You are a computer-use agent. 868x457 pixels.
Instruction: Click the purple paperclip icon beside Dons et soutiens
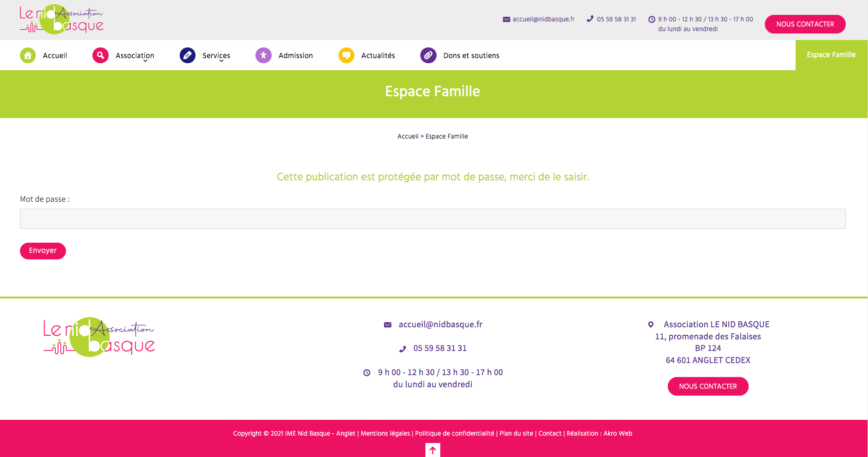pyautogui.click(x=428, y=55)
